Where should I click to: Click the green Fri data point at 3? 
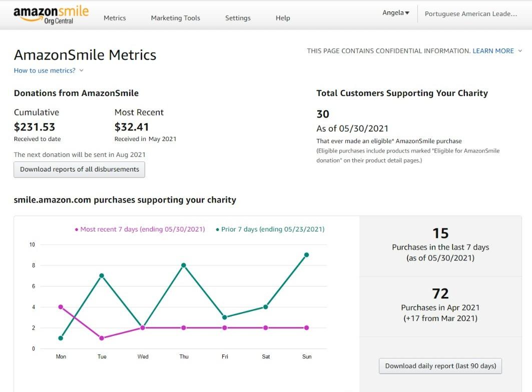[x=225, y=317]
